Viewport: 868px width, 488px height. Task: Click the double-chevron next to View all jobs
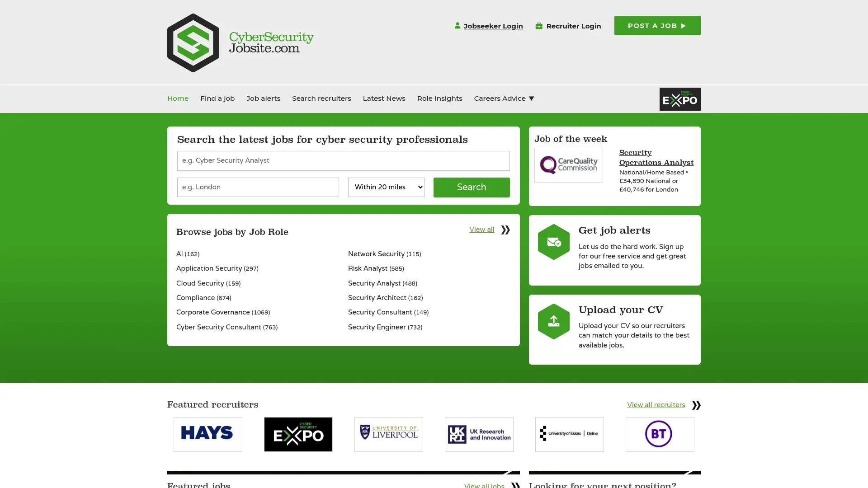coord(515,485)
